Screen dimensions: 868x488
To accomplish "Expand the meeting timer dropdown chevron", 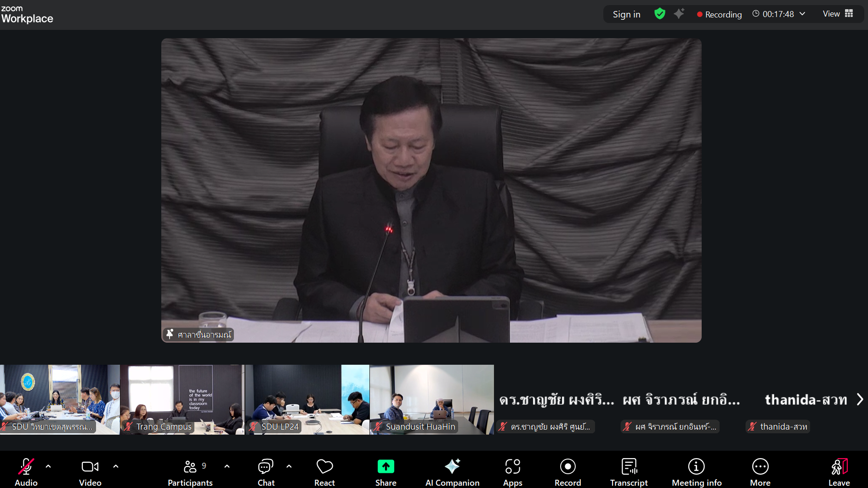I will (802, 14).
